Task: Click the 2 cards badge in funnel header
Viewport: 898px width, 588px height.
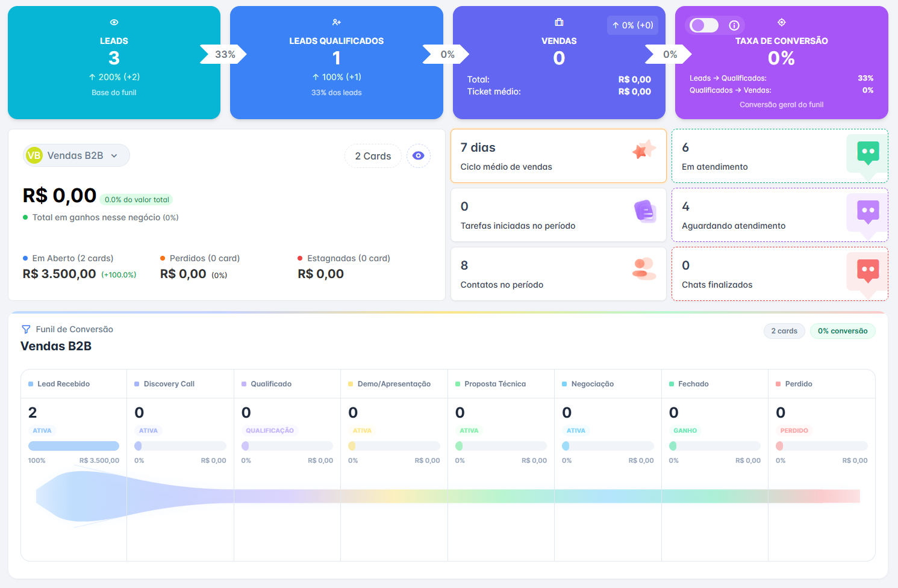Action: click(784, 331)
